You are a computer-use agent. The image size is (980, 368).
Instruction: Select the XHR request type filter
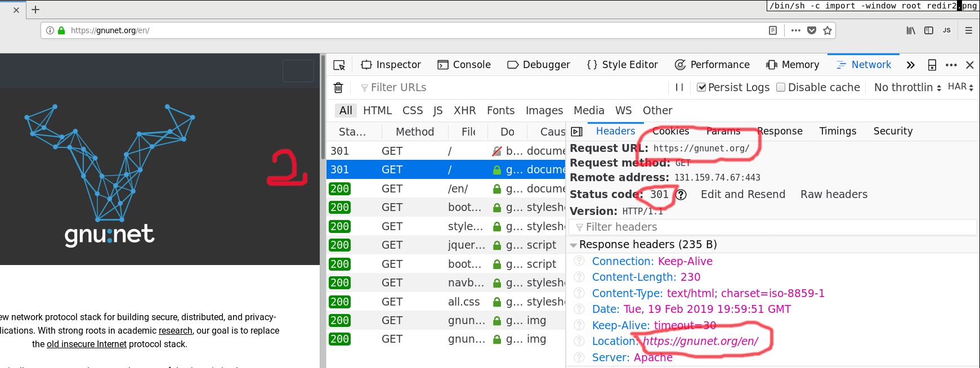point(464,110)
